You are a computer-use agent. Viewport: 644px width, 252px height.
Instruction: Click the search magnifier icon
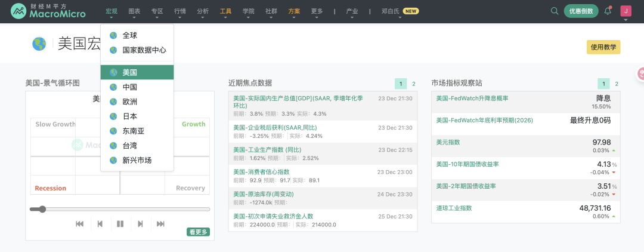(x=555, y=11)
